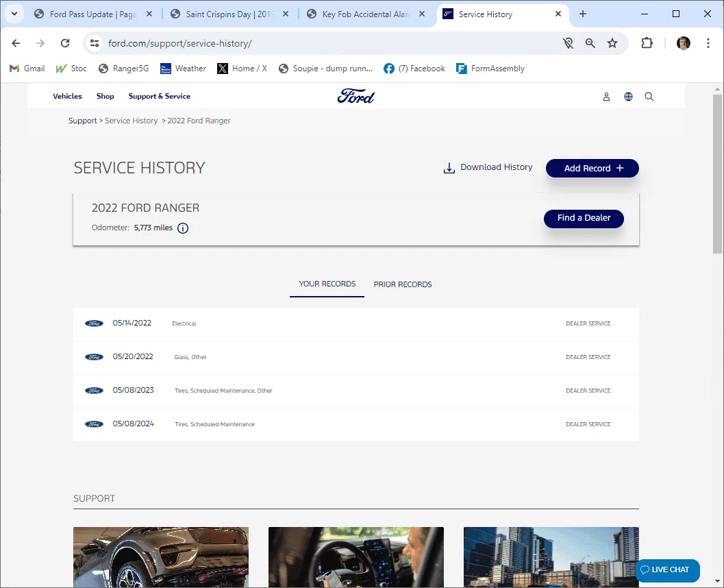Viewport: 724px width, 588px height.
Task: Open the Support & Service menu
Action: (x=160, y=96)
